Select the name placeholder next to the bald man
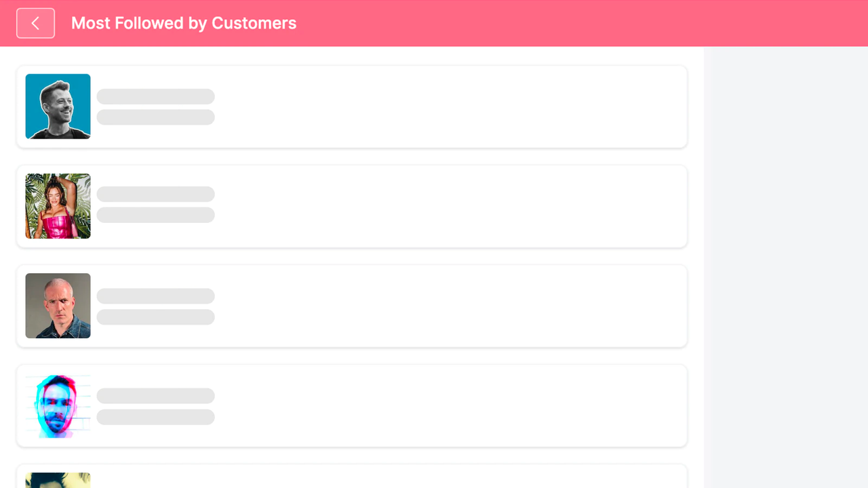Screen dimensions: 868x488 click(155, 296)
